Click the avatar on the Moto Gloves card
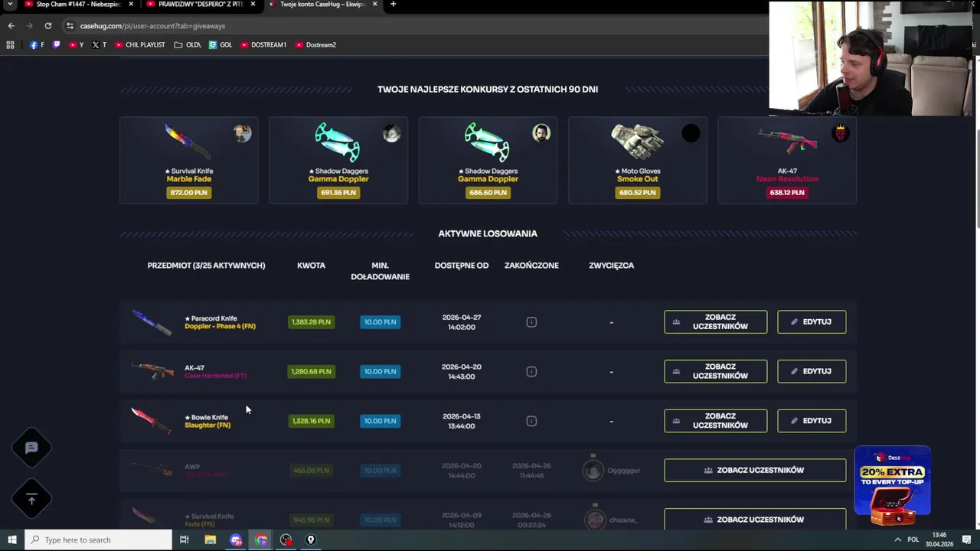 click(691, 133)
